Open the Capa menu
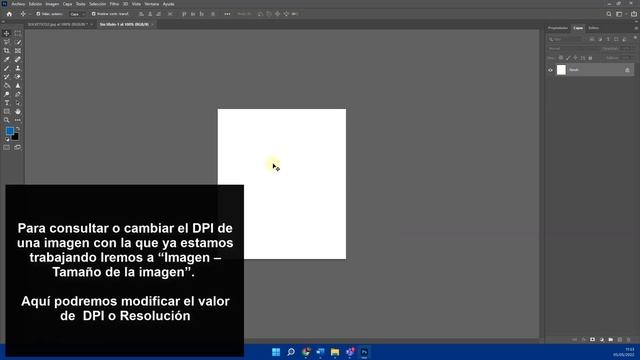The height and width of the screenshot is (360, 640). [67, 4]
